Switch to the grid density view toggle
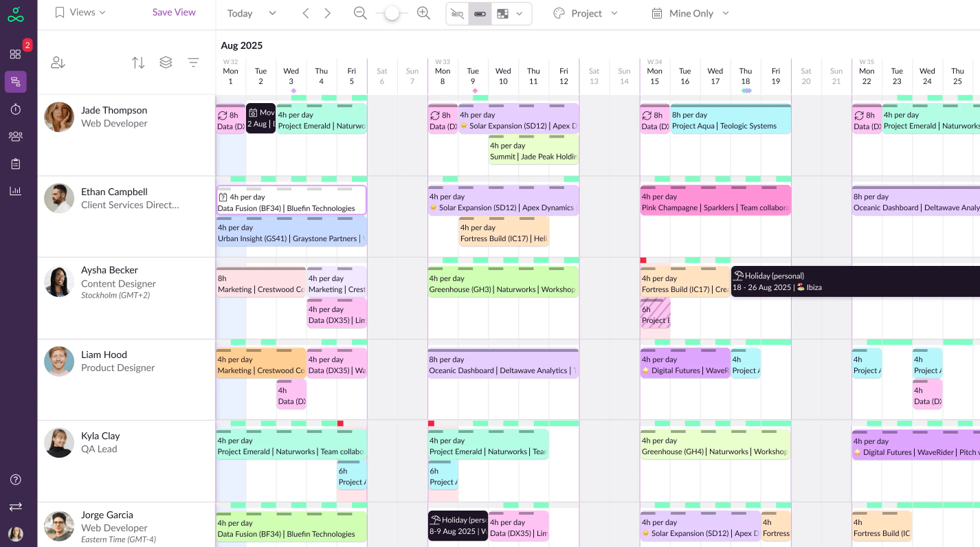The width and height of the screenshot is (980, 547). (x=502, y=14)
